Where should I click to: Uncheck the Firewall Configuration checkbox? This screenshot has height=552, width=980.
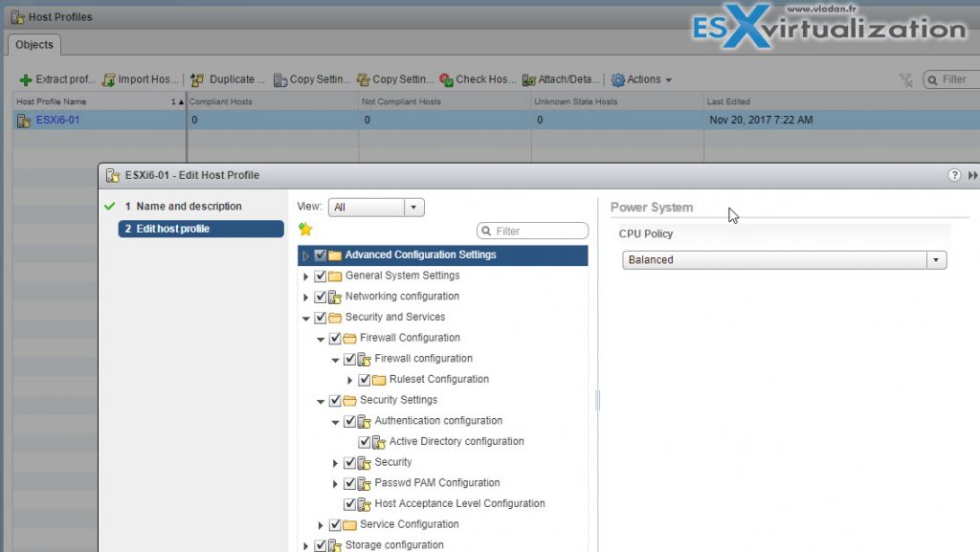[335, 338]
